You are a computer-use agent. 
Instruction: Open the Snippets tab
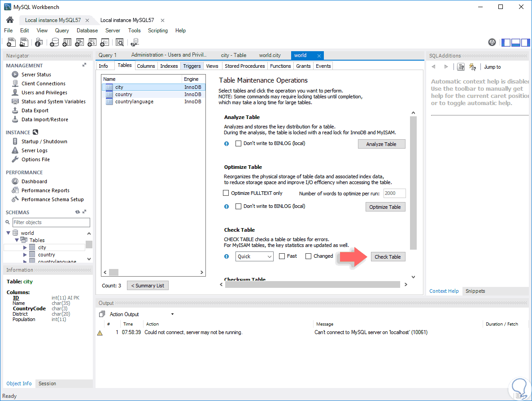475,291
